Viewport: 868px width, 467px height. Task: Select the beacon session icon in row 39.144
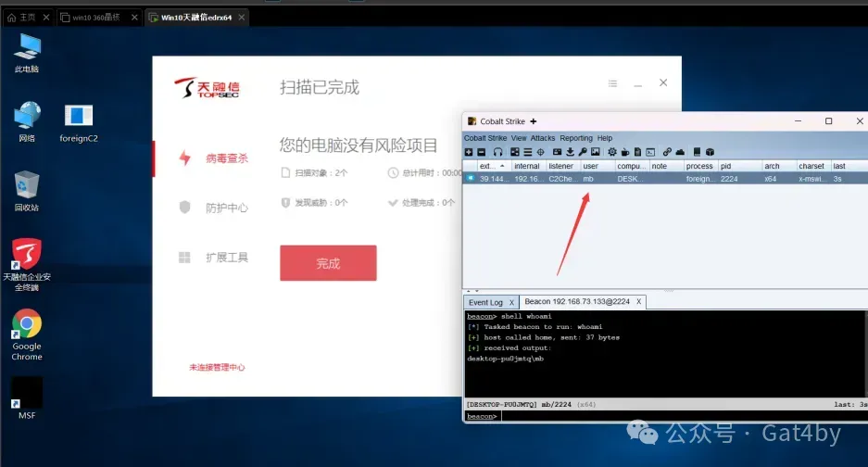coord(471,179)
